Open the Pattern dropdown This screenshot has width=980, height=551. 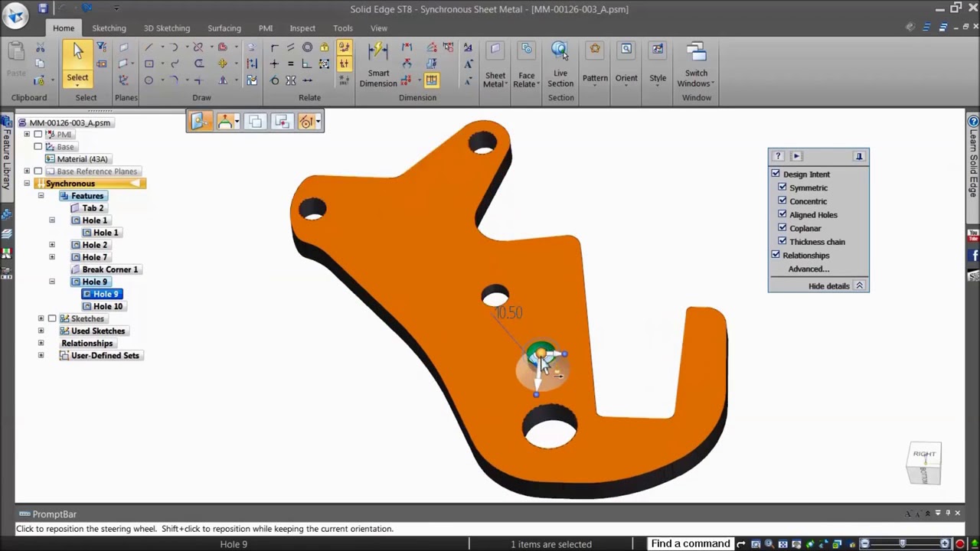pyautogui.click(x=595, y=65)
